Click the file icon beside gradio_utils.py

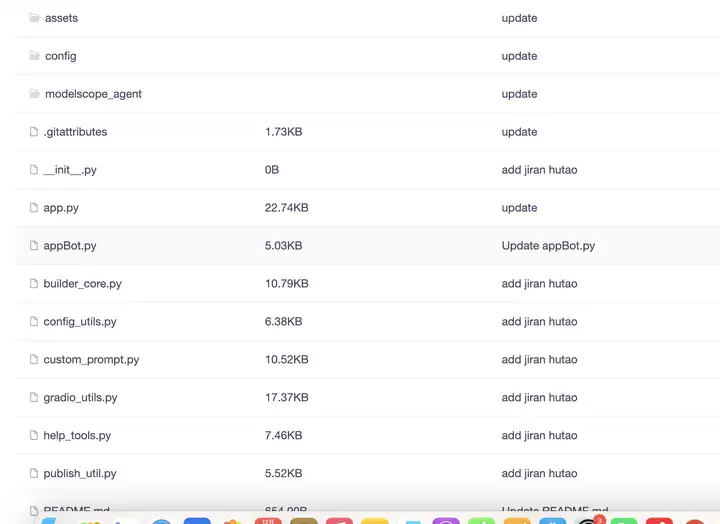click(x=34, y=397)
